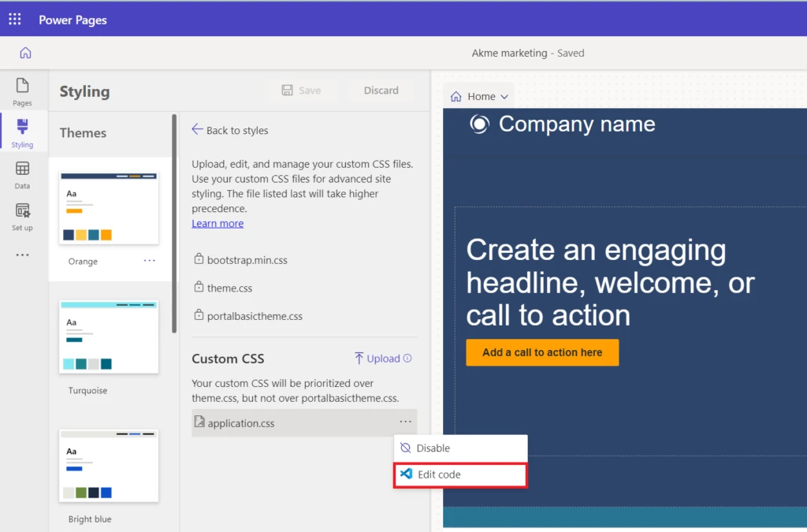The height and width of the screenshot is (532, 807).
Task: Open the application.css more options ellipsis
Action: point(405,422)
